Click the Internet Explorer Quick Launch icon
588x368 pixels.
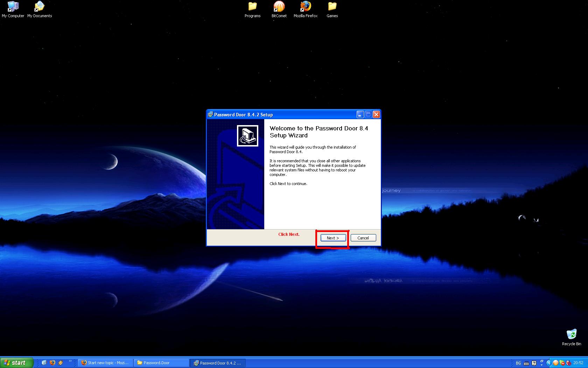[x=44, y=363]
